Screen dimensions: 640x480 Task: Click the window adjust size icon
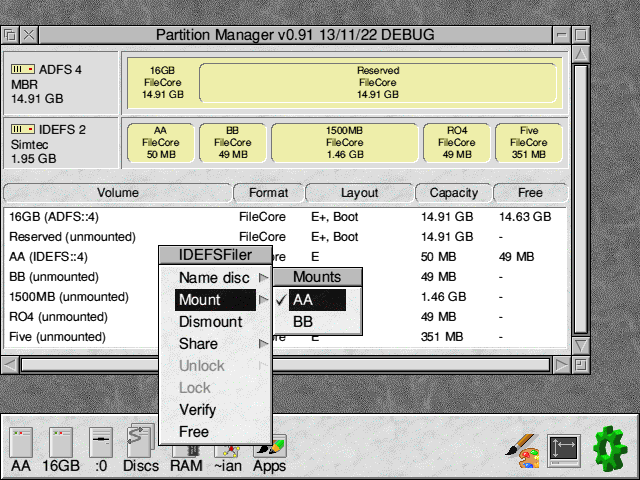580,365
